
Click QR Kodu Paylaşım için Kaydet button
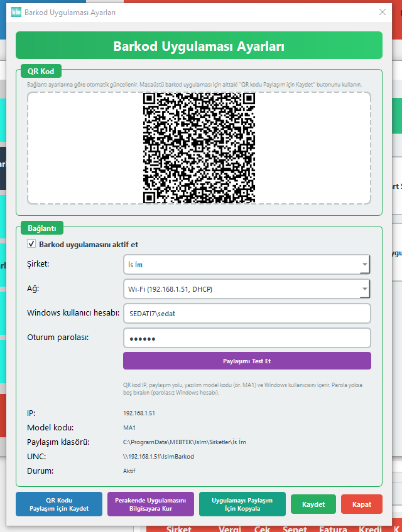(59, 504)
